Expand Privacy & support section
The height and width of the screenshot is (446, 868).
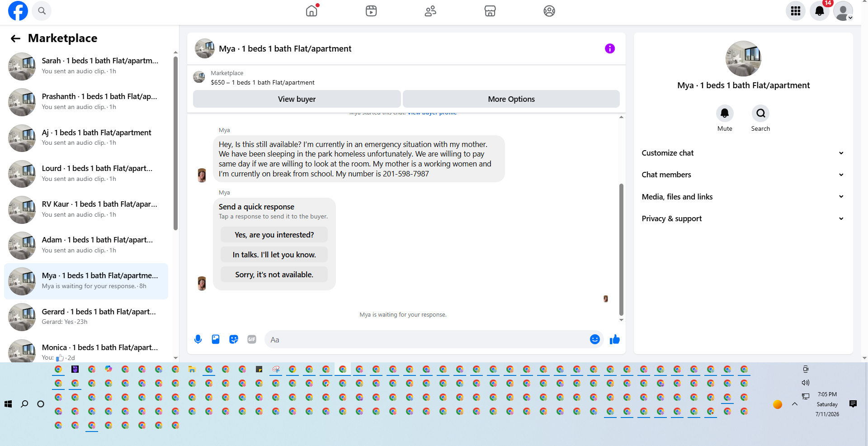[x=743, y=218]
